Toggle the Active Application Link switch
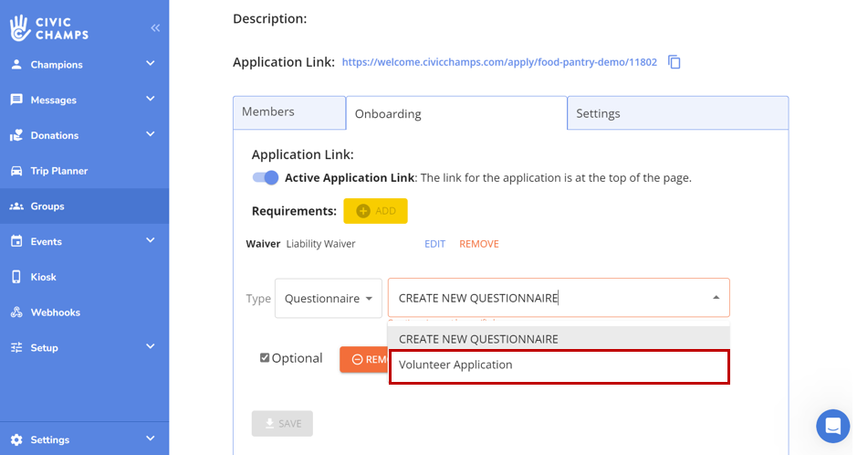Screen dimensions: 868x455 coord(266,178)
